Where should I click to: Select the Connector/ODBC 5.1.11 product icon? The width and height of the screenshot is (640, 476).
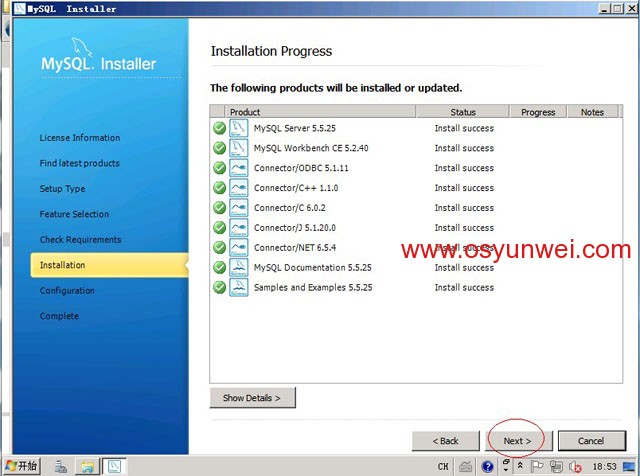click(238, 168)
